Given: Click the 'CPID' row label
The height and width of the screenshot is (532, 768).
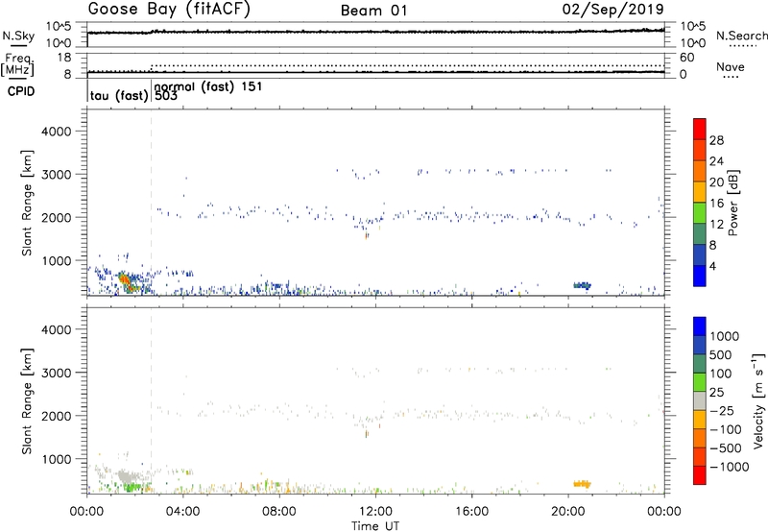Looking at the screenshot, I should click(x=21, y=91).
